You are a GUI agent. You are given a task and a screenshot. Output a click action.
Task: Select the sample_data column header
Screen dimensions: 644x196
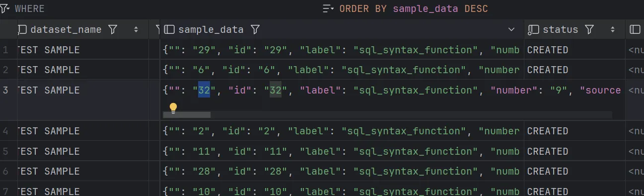click(x=211, y=30)
